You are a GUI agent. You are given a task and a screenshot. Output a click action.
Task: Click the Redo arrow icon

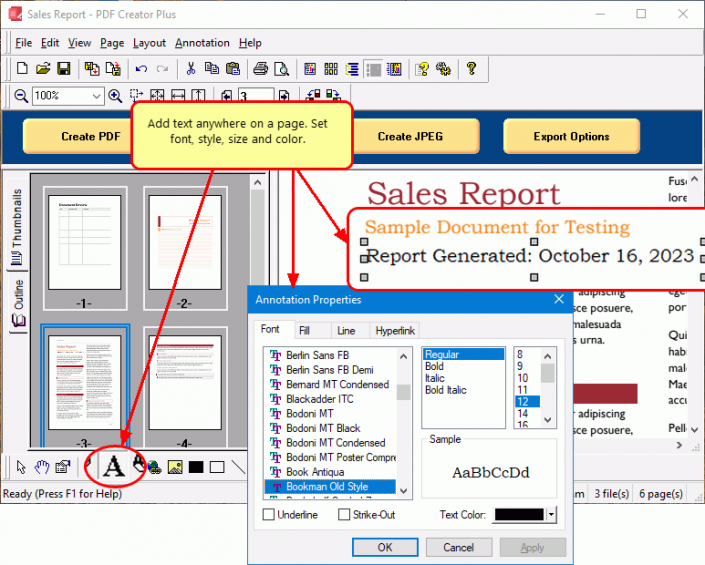pyautogui.click(x=162, y=69)
